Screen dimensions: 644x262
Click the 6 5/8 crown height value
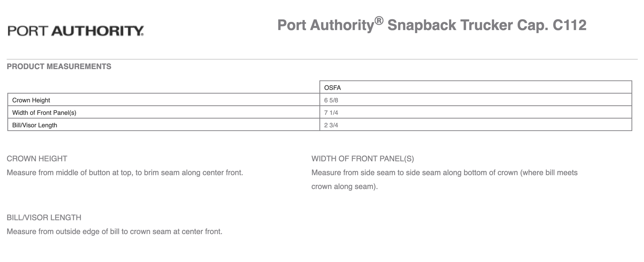331,100
